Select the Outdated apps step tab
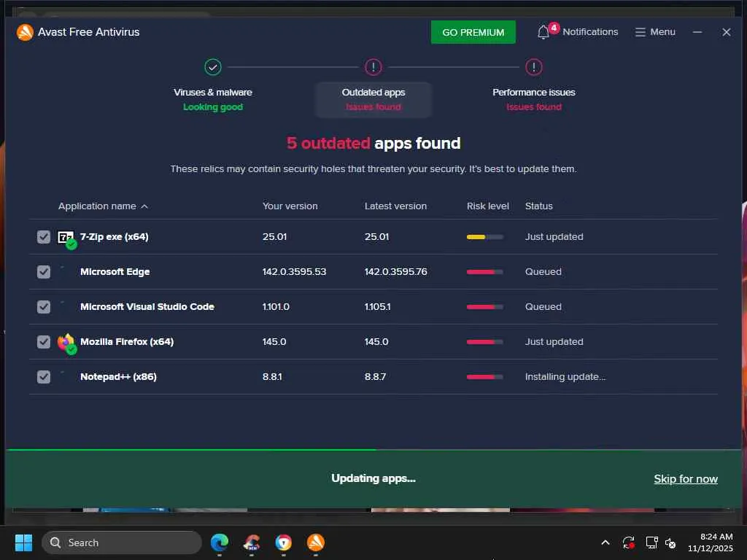Image resolution: width=747 pixels, height=560 pixels. (373, 99)
